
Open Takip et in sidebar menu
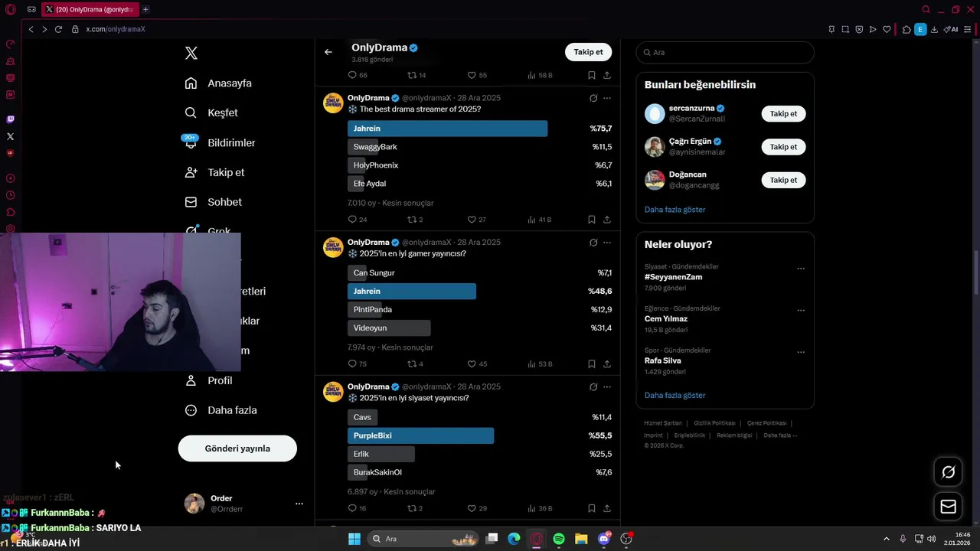click(x=214, y=172)
